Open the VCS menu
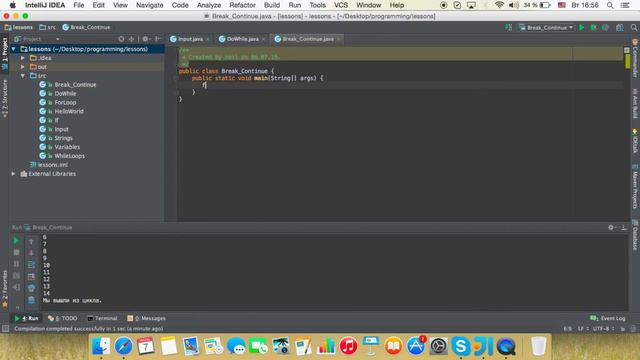 pos(341,5)
